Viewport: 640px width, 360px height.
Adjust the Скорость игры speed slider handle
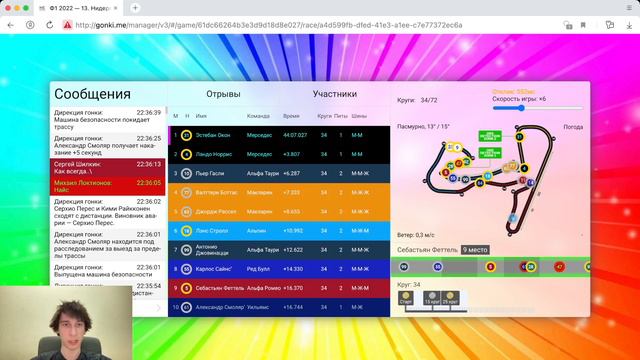click(521, 108)
